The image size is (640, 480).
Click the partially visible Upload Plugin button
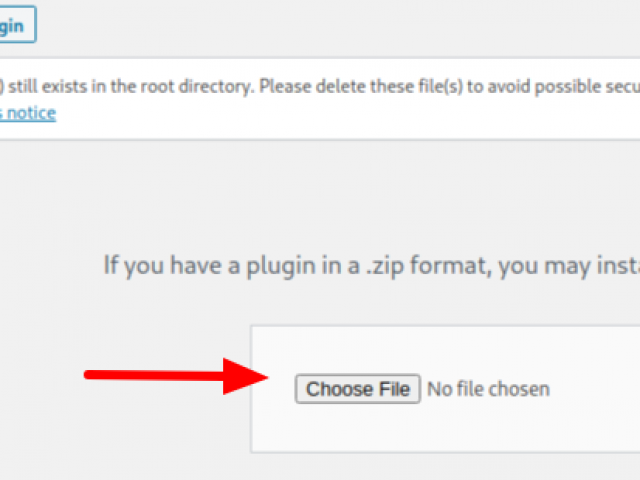[x=15, y=26]
